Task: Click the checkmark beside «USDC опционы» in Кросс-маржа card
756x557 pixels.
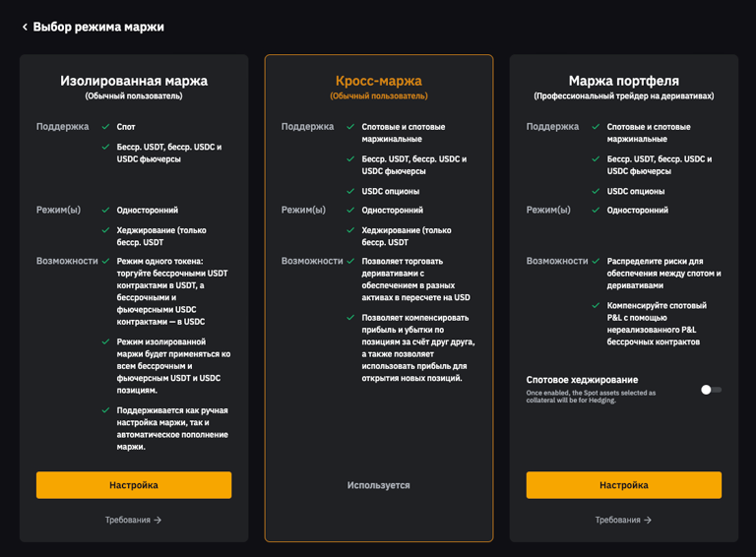Action: coord(351,191)
